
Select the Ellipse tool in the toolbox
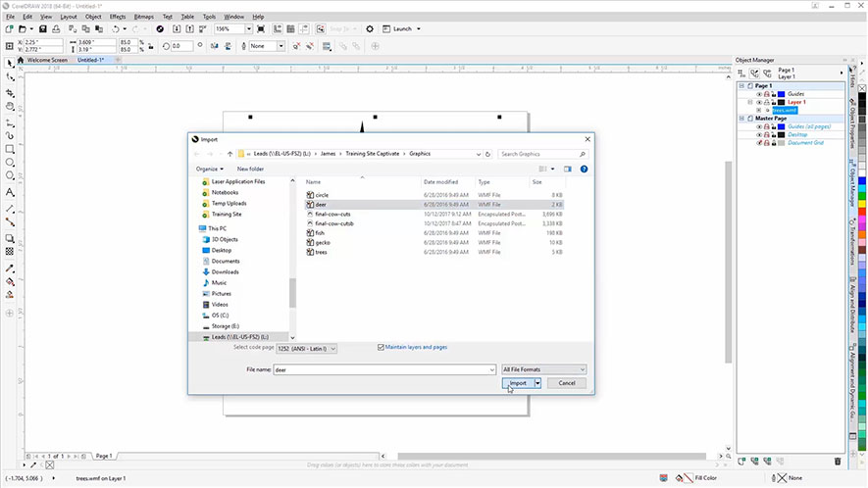tap(10, 163)
